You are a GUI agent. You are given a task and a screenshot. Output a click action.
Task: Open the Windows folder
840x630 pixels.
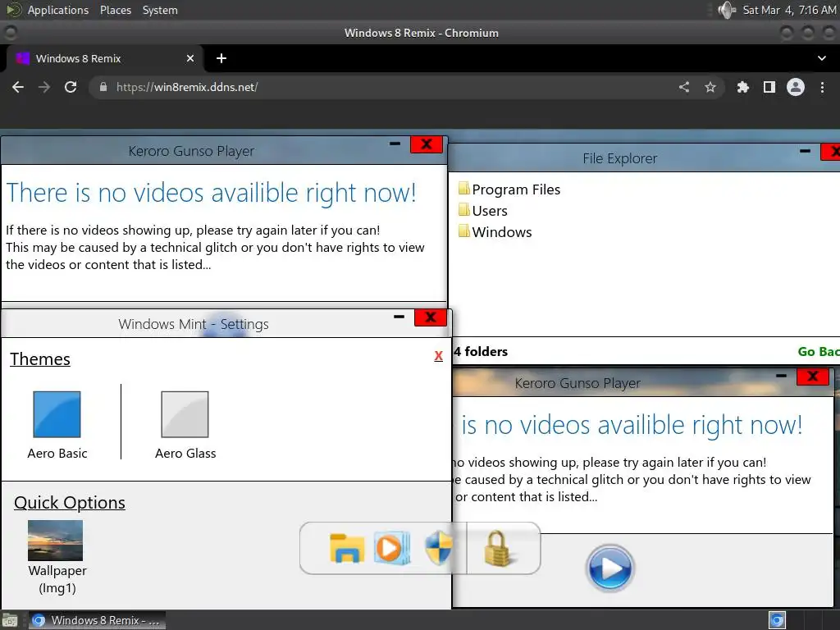pos(495,232)
